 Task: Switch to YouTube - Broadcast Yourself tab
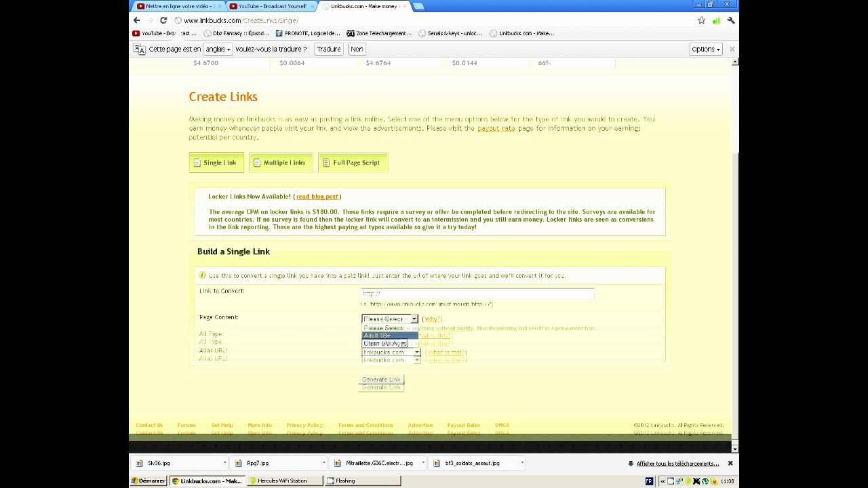click(x=271, y=6)
